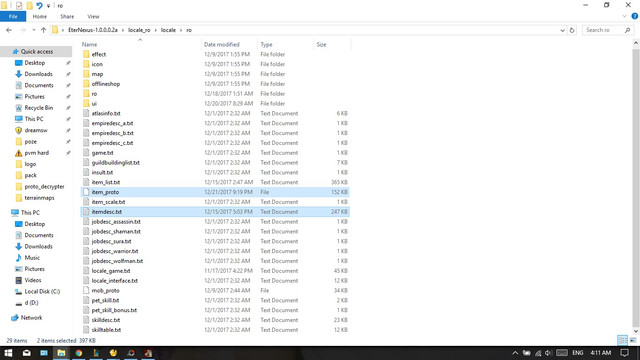
Task: Open the File ribbon tab
Action: [13, 17]
